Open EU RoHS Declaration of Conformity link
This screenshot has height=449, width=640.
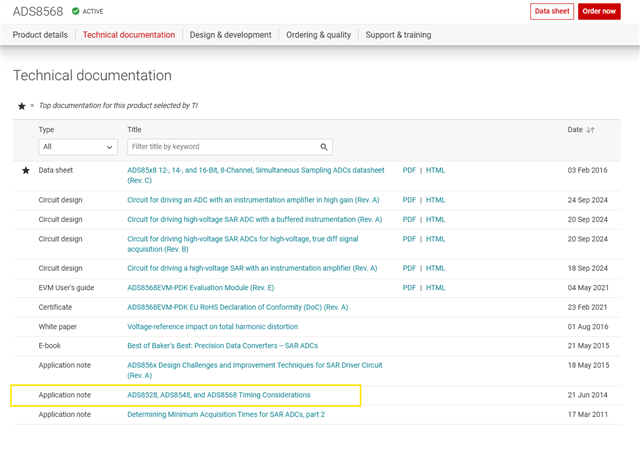238,307
